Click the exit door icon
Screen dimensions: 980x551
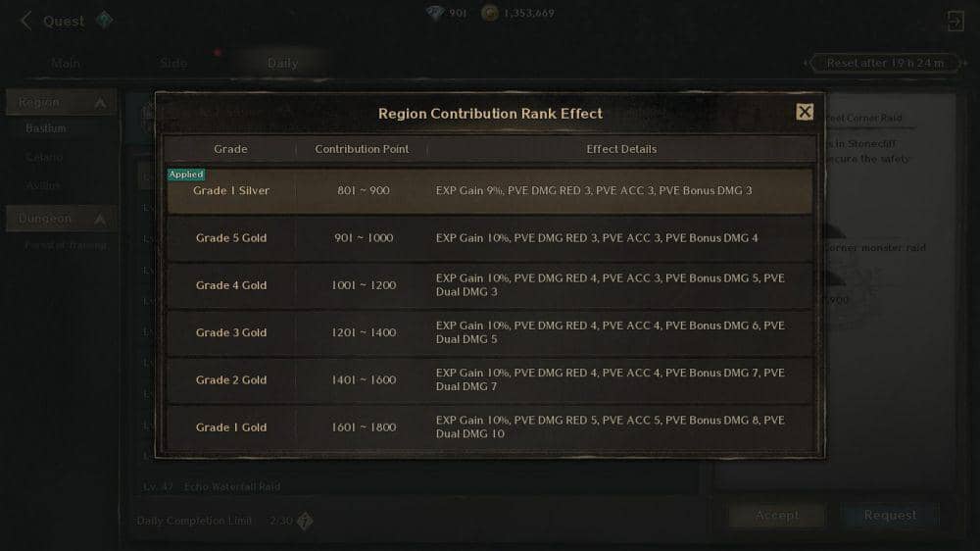(x=955, y=21)
